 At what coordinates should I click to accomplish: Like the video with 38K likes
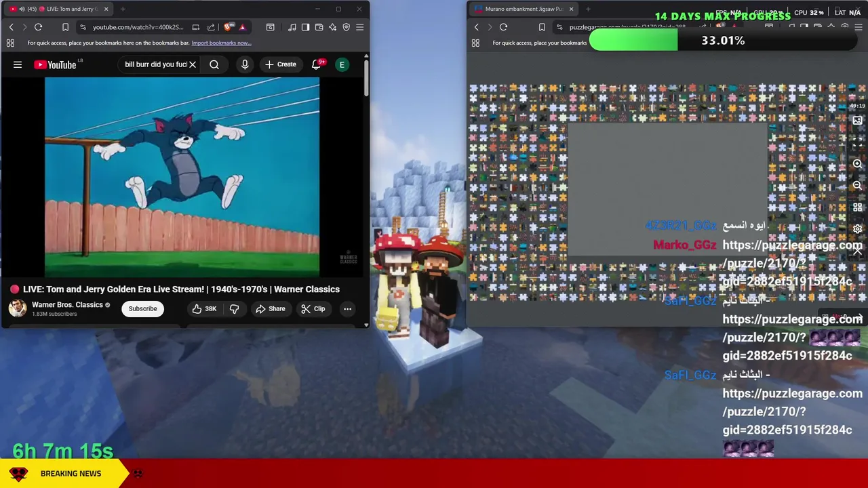pos(204,308)
